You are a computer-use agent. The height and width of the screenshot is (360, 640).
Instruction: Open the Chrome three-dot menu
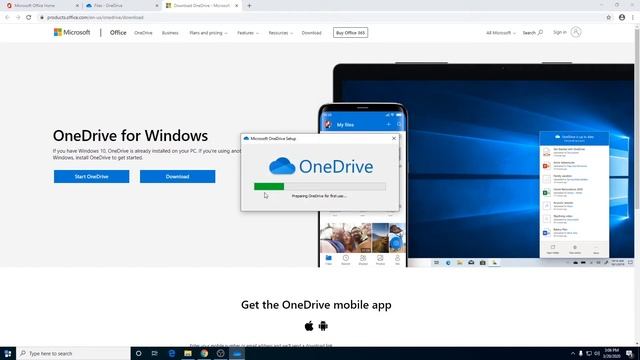click(633, 18)
